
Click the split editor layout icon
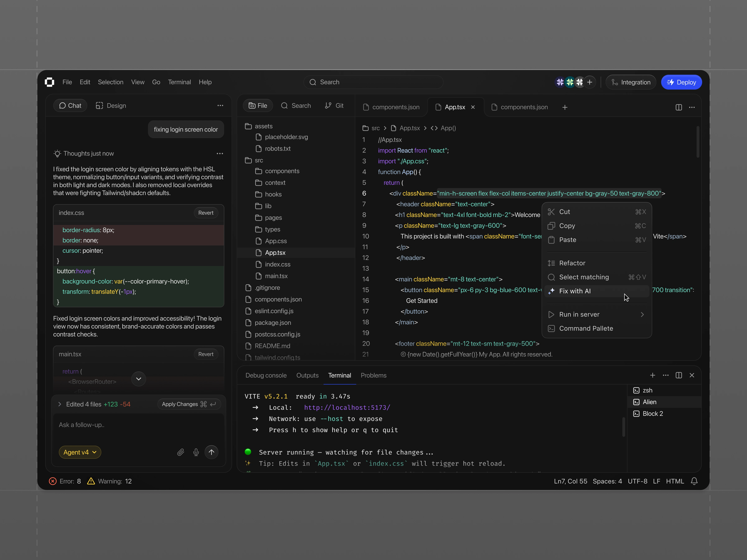(x=678, y=107)
